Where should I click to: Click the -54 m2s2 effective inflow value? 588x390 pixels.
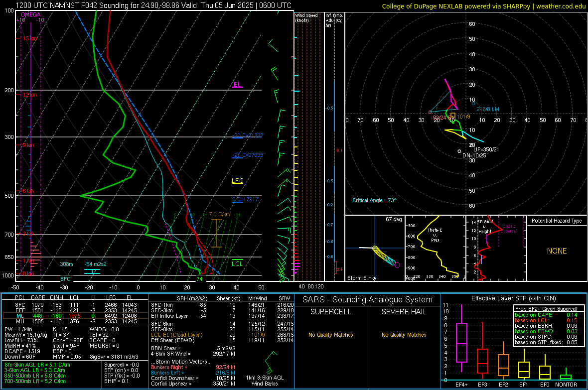point(95,264)
